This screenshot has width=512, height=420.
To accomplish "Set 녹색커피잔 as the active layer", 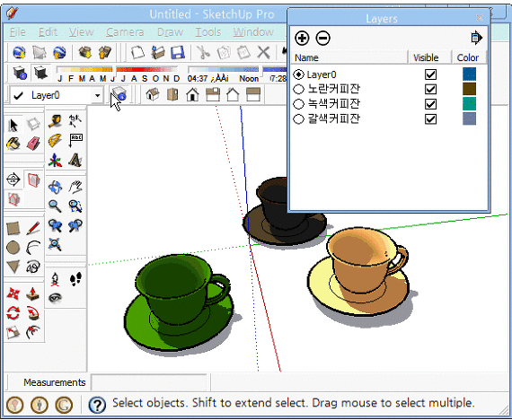I will 298,104.
